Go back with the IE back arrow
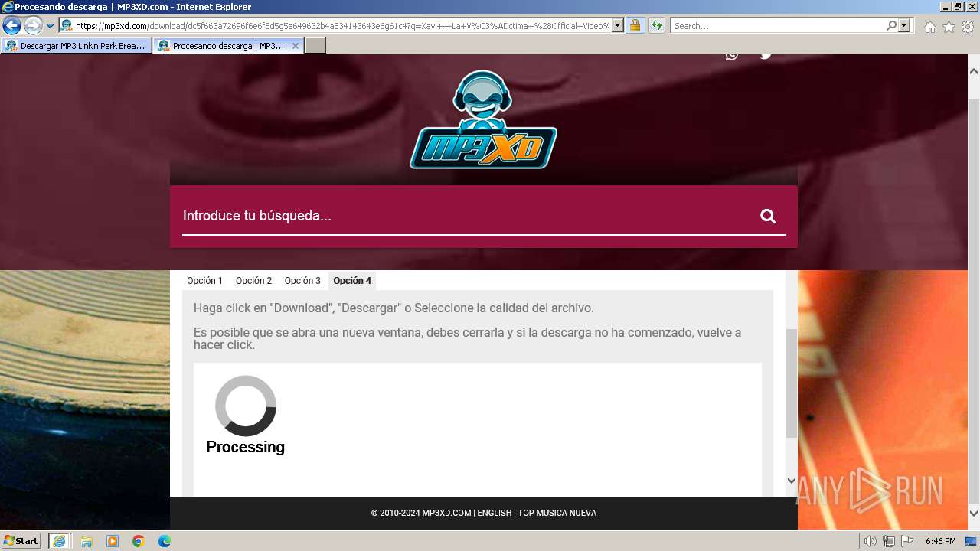This screenshot has height=551, width=980. pos(11,25)
